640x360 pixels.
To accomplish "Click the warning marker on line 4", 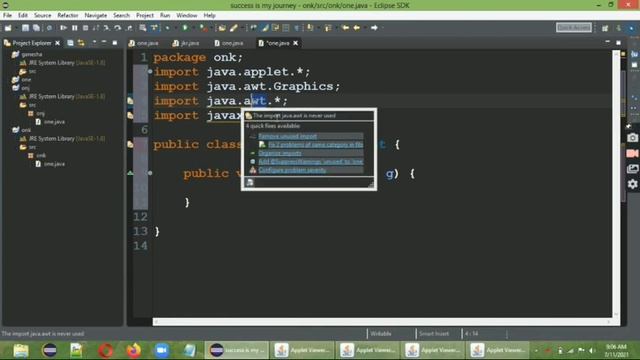I will 130,101.
